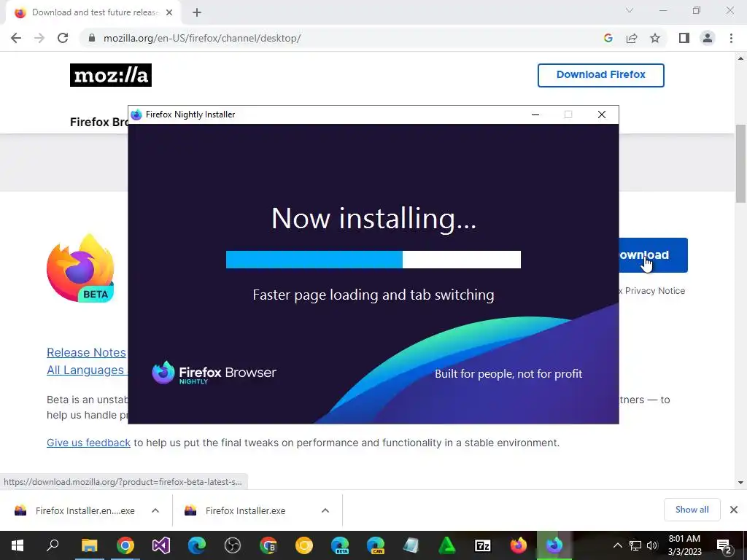Open the Firefox Installer.exe download item
The width and height of the screenshot is (747, 560).
[247, 510]
